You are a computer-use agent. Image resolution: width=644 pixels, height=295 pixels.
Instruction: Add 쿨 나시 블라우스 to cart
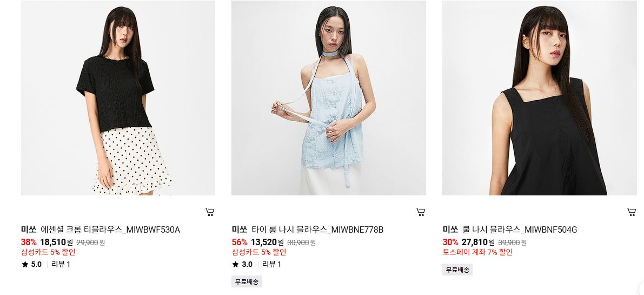[x=632, y=212]
